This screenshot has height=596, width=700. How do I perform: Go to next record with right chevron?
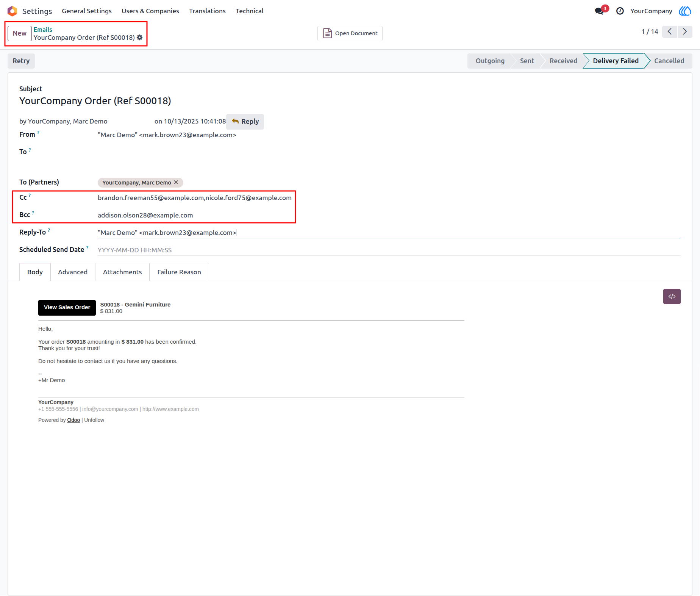(685, 31)
